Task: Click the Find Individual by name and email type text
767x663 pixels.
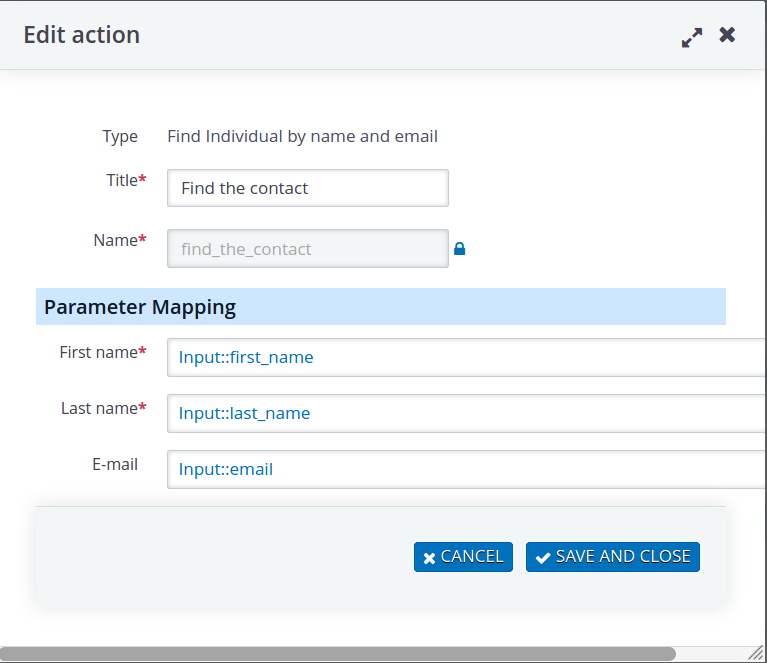Action: [302, 136]
